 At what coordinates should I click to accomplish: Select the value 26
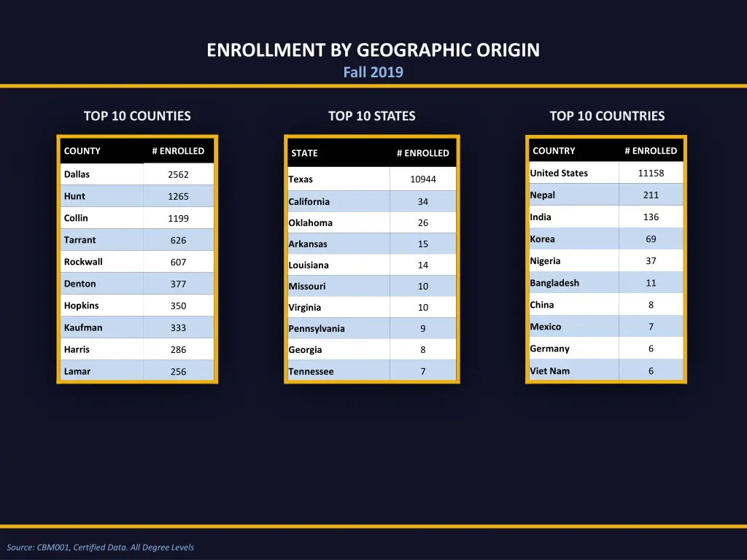[x=423, y=223]
